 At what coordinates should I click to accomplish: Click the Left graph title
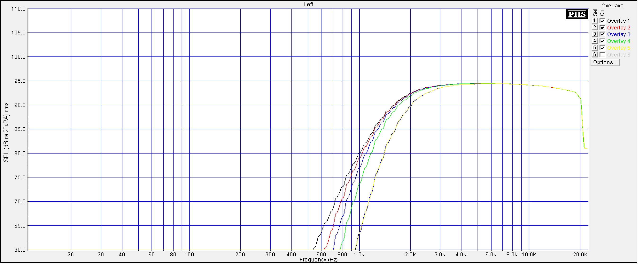[308, 4]
